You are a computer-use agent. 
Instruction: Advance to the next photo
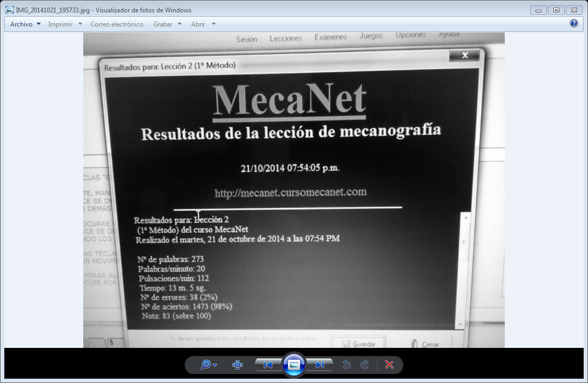pyautogui.click(x=320, y=365)
